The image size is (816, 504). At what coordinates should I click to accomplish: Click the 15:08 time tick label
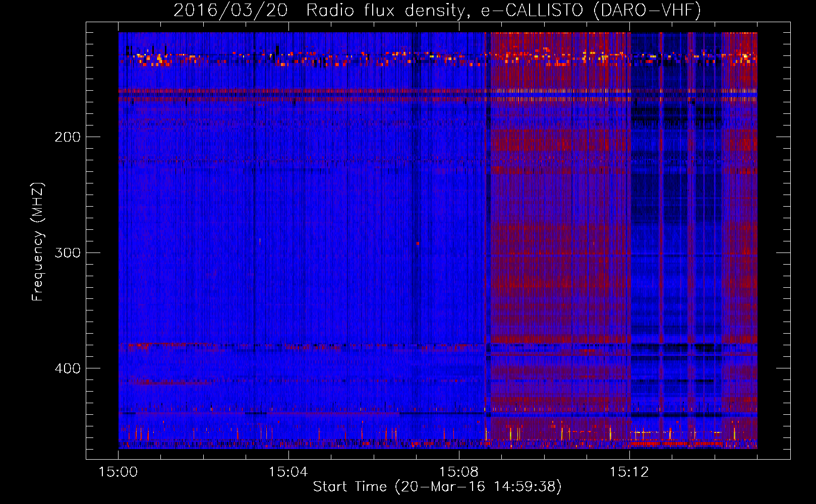click(458, 472)
